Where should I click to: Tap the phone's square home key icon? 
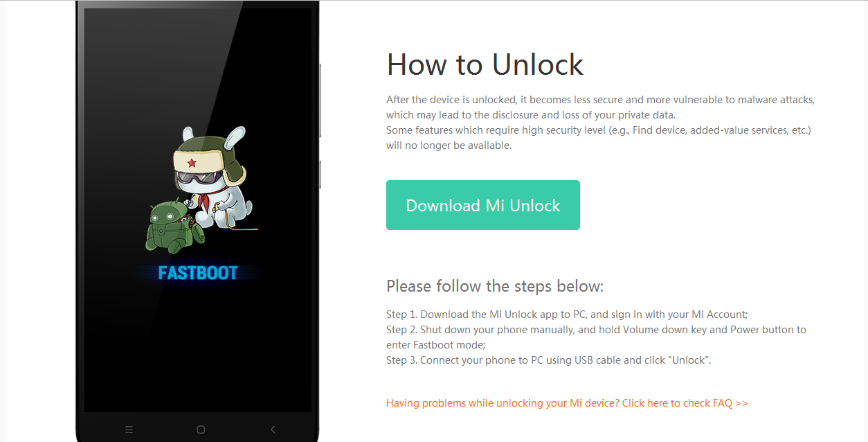click(x=201, y=430)
